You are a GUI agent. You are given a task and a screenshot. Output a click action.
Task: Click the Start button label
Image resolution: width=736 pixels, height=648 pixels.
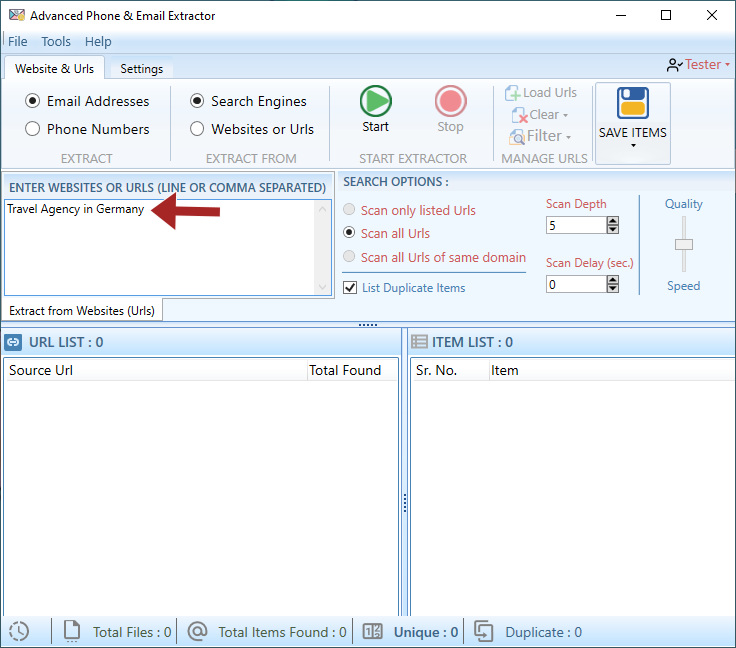pyautogui.click(x=376, y=127)
